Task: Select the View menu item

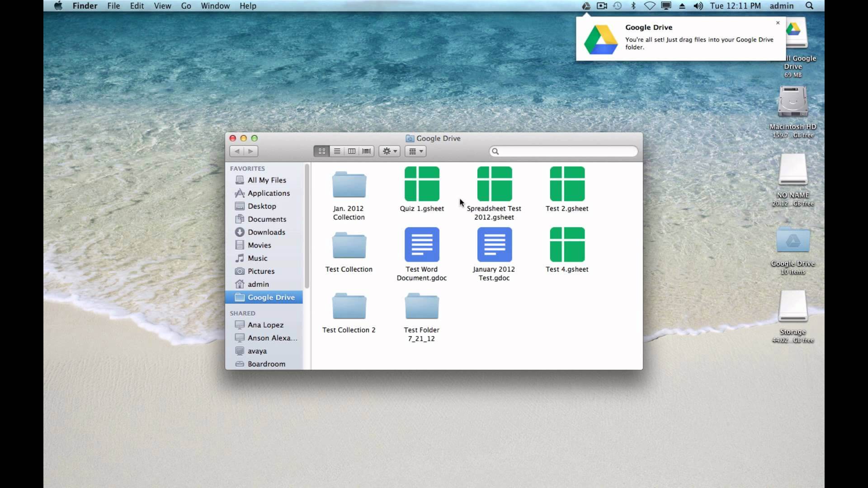Action: click(162, 6)
